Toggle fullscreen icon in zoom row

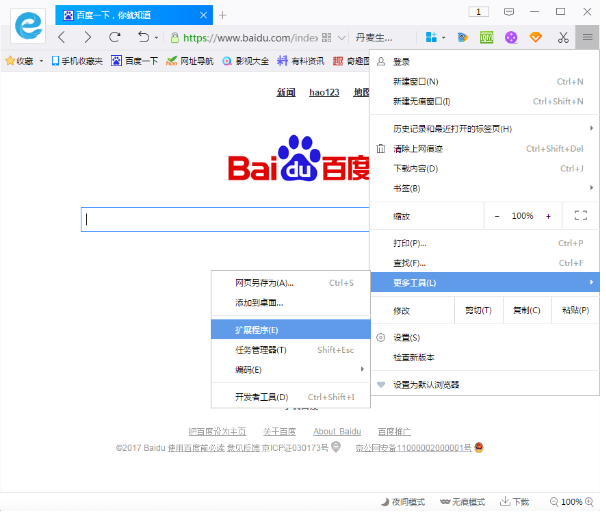(x=580, y=216)
